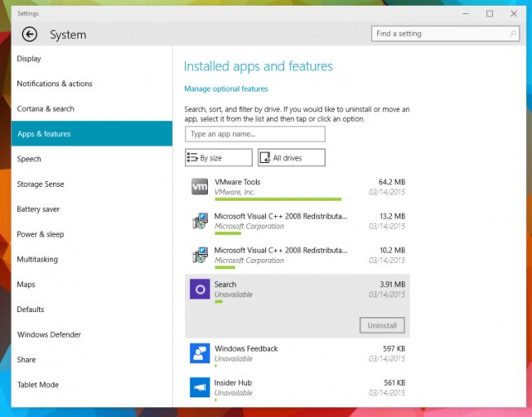The image size is (532, 417).
Task: Click the VMware, Inc. publisher text
Action: tap(234, 193)
